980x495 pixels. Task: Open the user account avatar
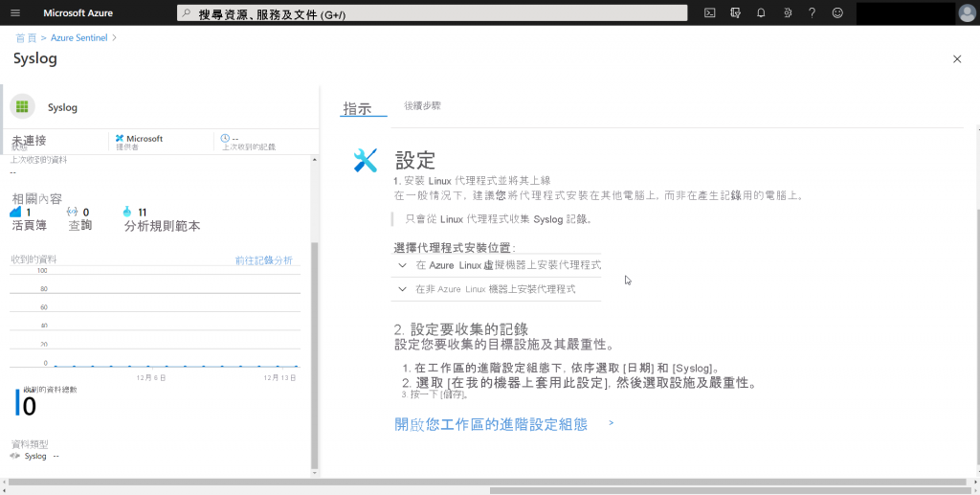pyautogui.click(x=967, y=13)
